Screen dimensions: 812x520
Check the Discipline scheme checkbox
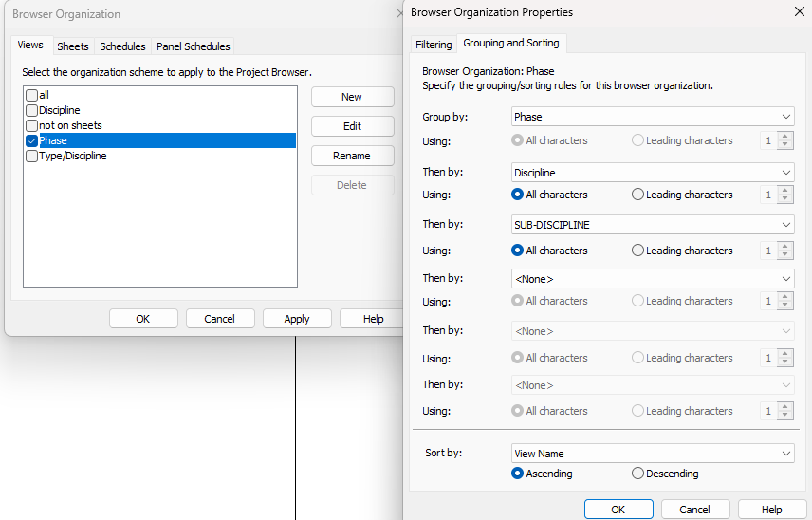pos(31,110)
